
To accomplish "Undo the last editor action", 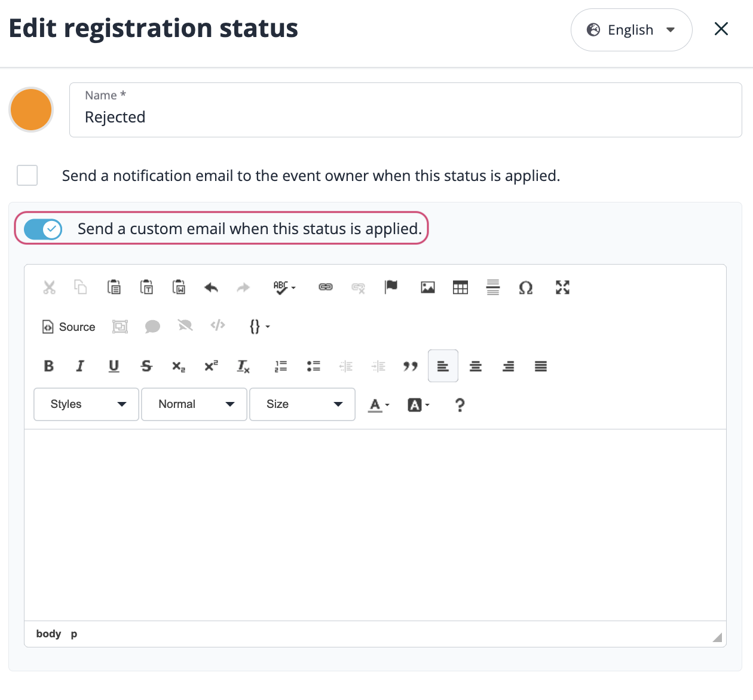I will [210, 287].
